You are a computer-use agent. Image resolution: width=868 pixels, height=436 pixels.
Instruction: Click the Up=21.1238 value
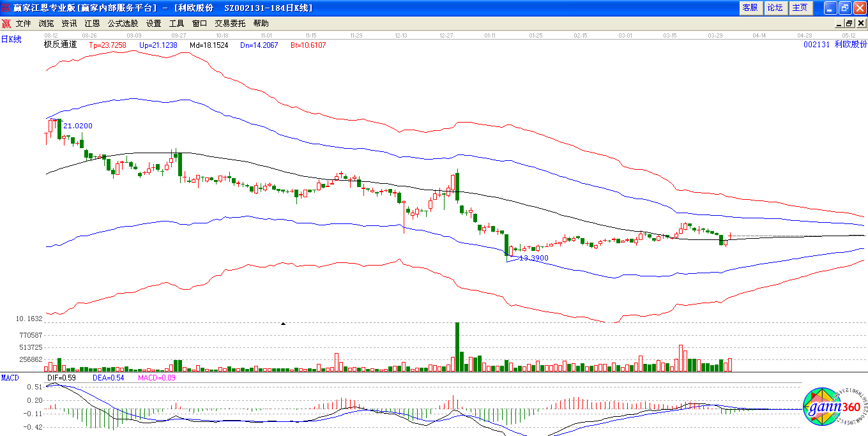tap(158, 45)
